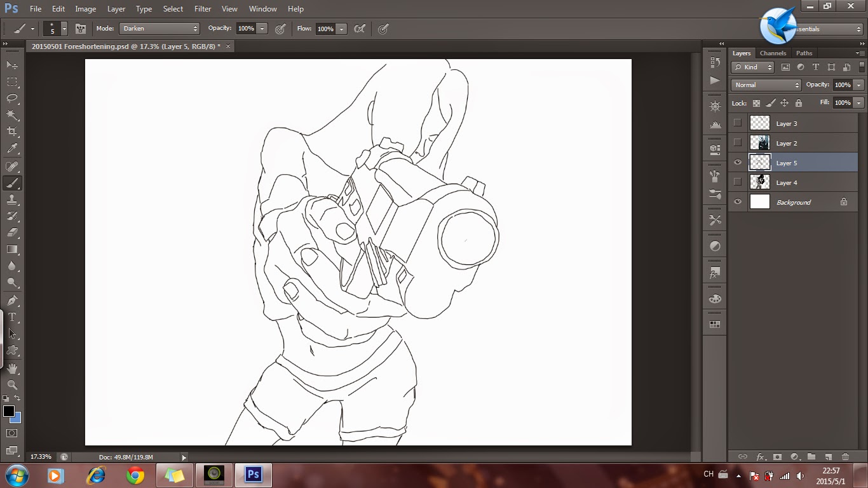Select the Brush tool in toolbox
Image resolution: width=868 pixels, height=488 pixels.
[x=11, y=183]
